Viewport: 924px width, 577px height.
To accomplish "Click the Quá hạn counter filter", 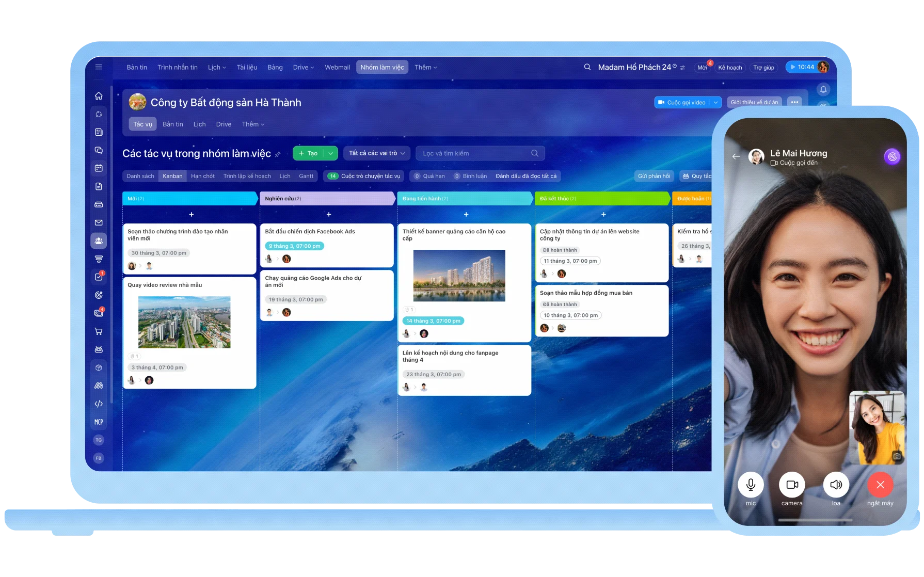I will click(x=429, y=176).
